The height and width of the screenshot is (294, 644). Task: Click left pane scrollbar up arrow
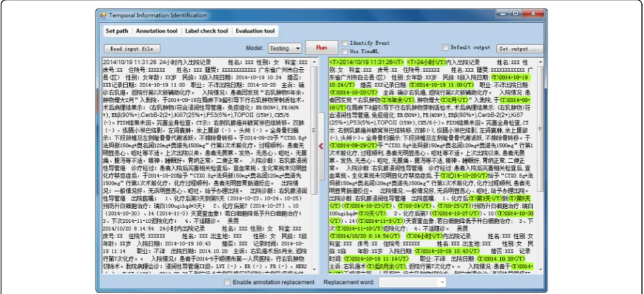pos(314,62)
